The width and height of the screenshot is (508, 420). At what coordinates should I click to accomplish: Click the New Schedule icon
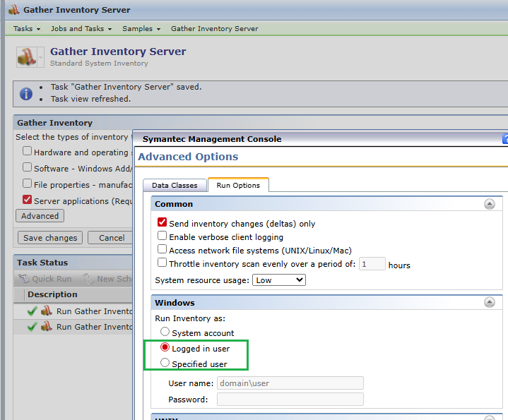[88, 279]
